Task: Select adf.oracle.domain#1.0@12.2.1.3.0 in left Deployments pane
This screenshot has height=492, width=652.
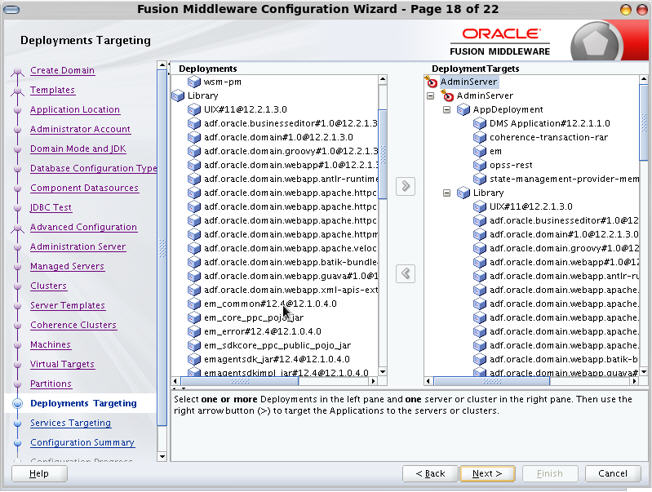Action: [278, 137]
